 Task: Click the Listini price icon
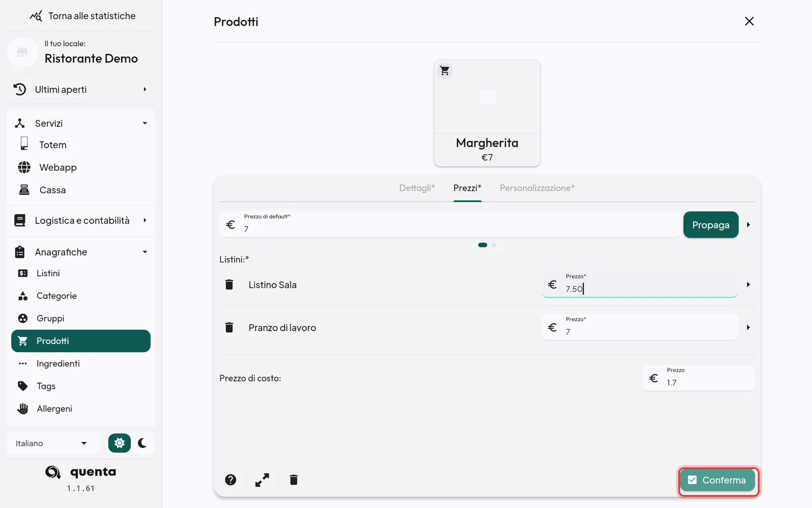(23, 273)
